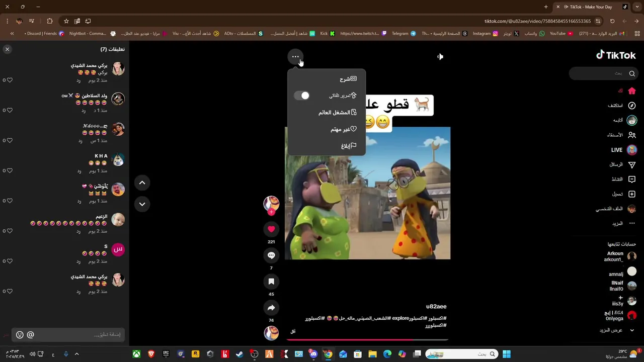Viewport: 644px width, 362px height.
Task: Open followed account llNaif
Action: (623, 286)
